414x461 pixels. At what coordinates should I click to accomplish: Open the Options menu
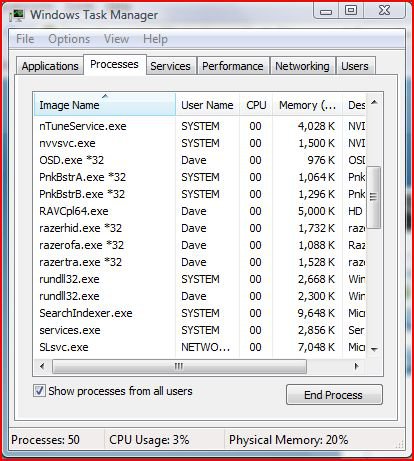(x=69, y=39)
